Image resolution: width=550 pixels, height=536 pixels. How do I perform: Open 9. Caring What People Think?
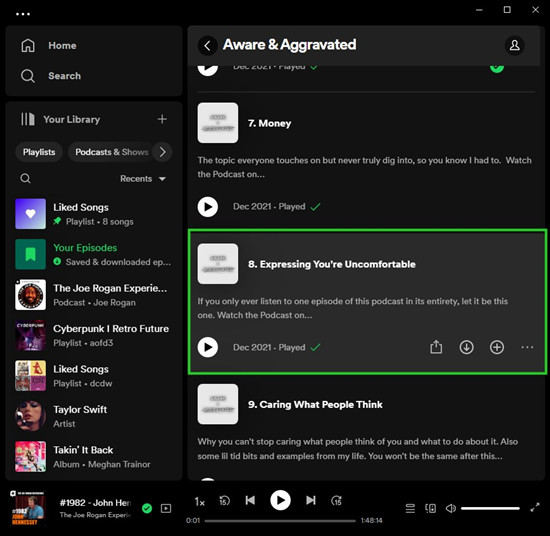coord(315,404)
